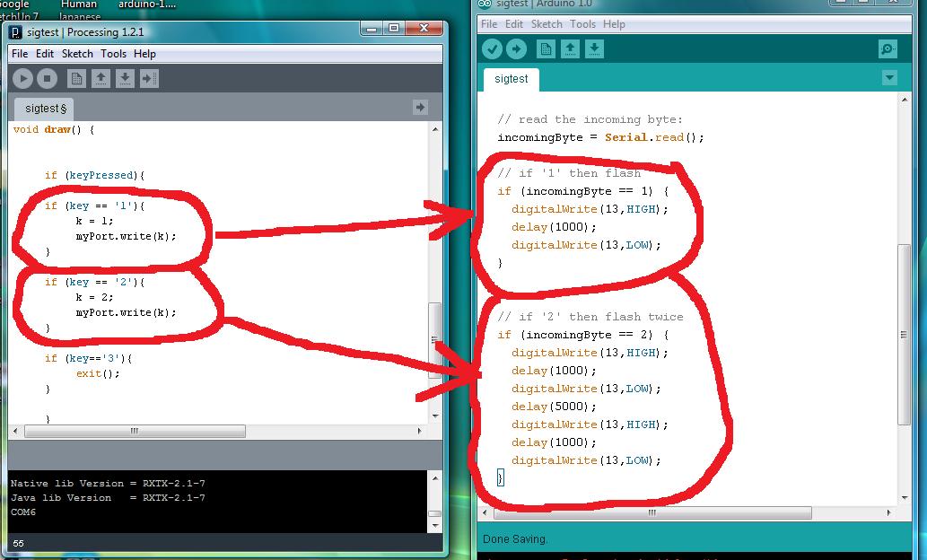Click the Verify checkmark in Arduino
Screen dimensions: 927x560
point(492,49)
